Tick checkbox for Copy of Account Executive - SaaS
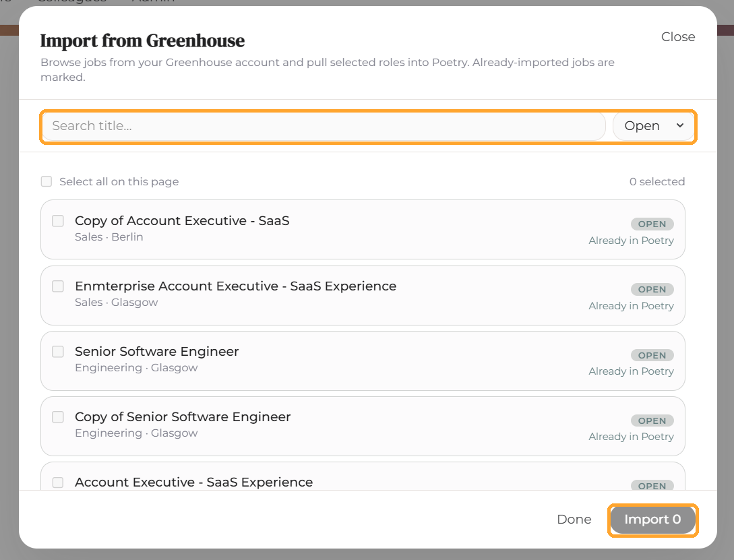734x560 pixels. click(x=57, y=221)
